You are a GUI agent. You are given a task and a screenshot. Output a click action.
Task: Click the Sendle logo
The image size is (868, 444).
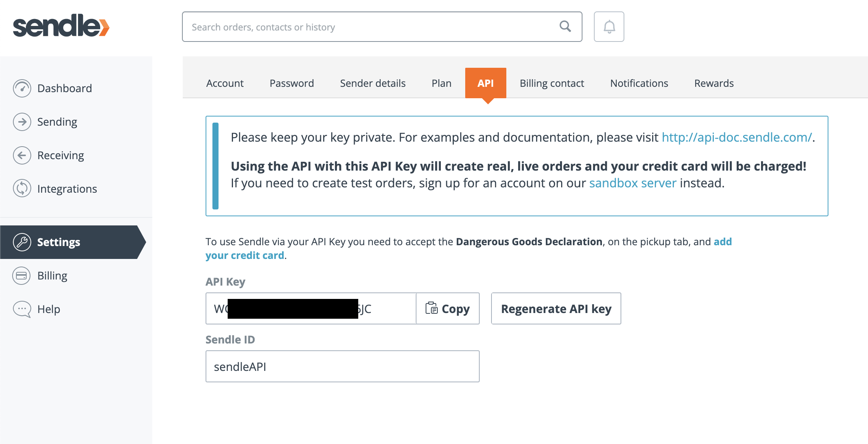61,26
